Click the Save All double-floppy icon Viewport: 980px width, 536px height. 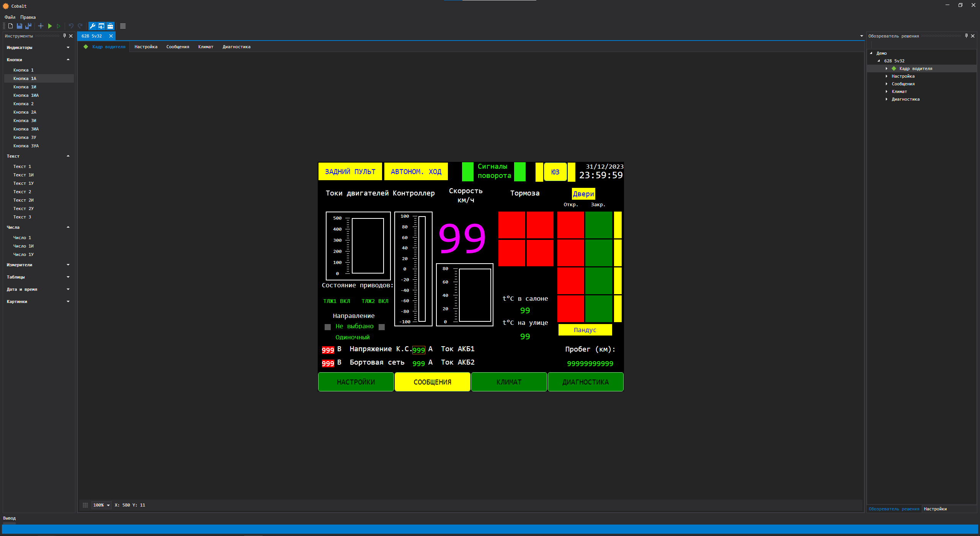click(x=28, y=26)
